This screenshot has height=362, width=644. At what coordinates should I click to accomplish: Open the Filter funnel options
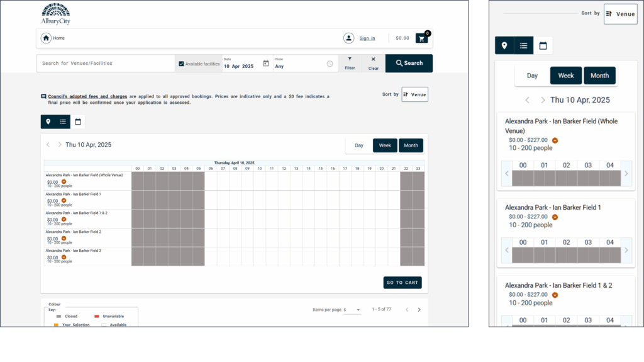click(350, 63)
